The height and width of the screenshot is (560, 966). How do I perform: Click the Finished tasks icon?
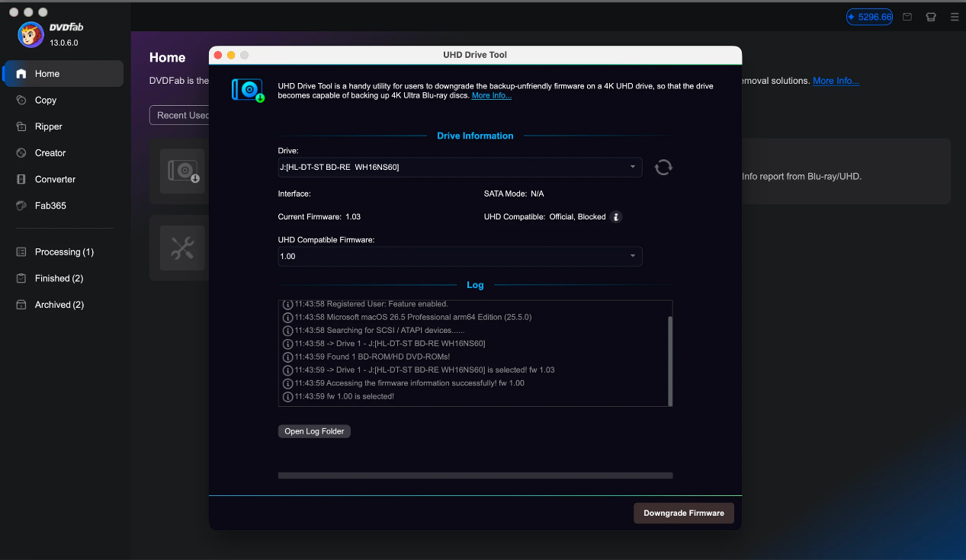click(21, 278)
